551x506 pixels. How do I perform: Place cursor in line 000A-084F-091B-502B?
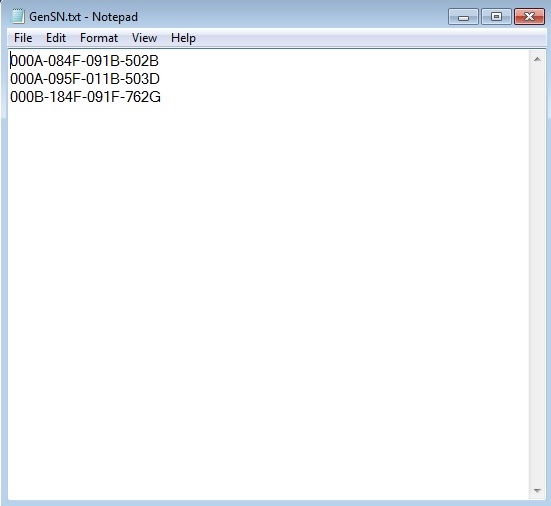click(84, 61)
